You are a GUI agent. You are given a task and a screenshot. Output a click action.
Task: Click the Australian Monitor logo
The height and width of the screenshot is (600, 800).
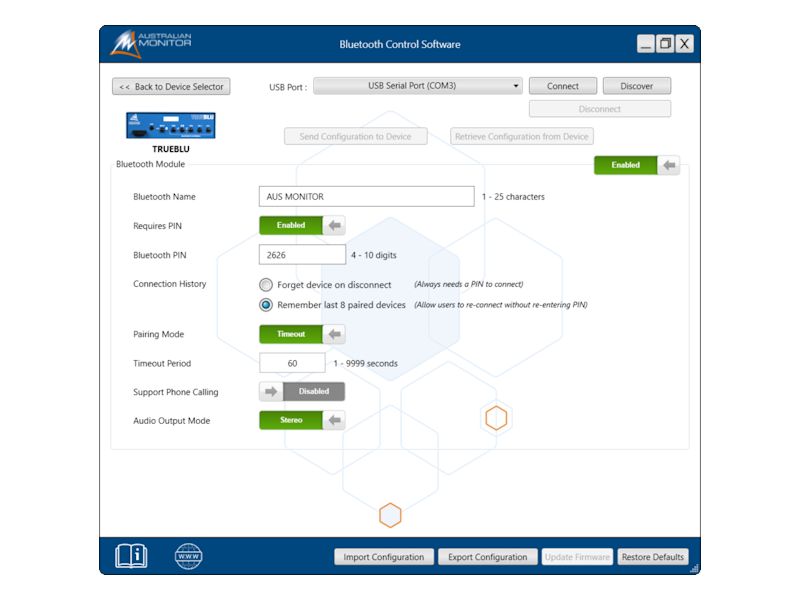point(151,44)
